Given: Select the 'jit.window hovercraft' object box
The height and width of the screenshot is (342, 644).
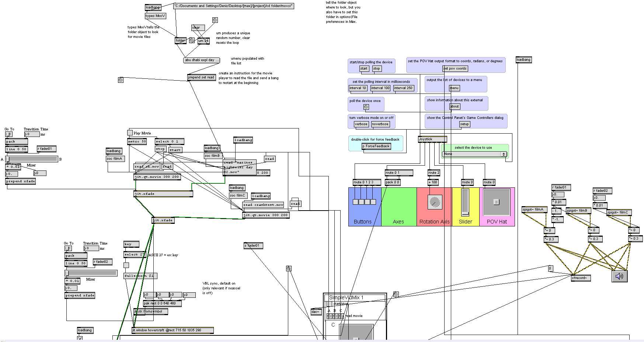Looking at the screenshot, I should (172, 330).
